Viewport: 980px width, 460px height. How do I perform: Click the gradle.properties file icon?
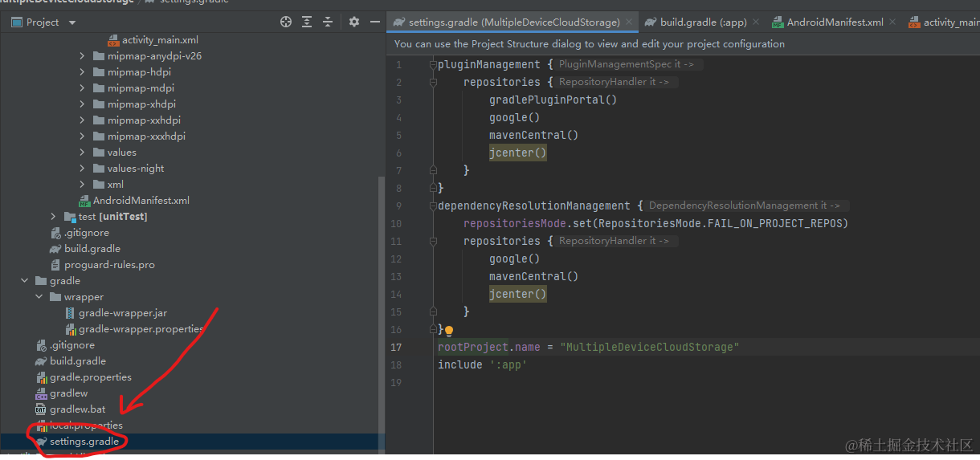tap(41, 377)
